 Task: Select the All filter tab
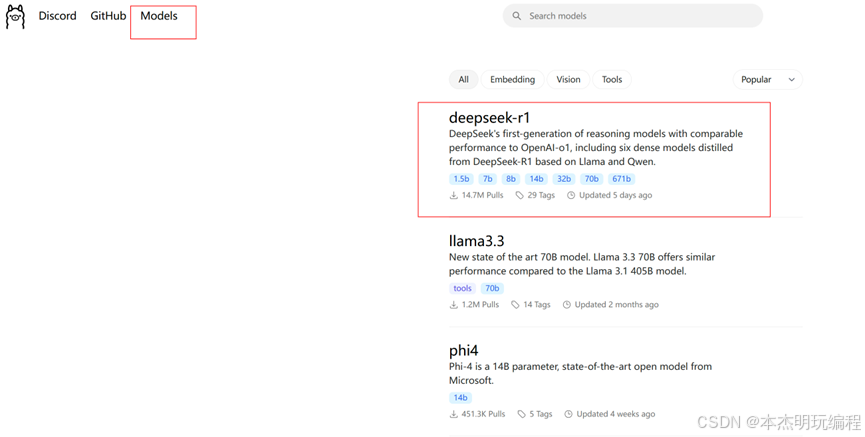coord(463,79)
